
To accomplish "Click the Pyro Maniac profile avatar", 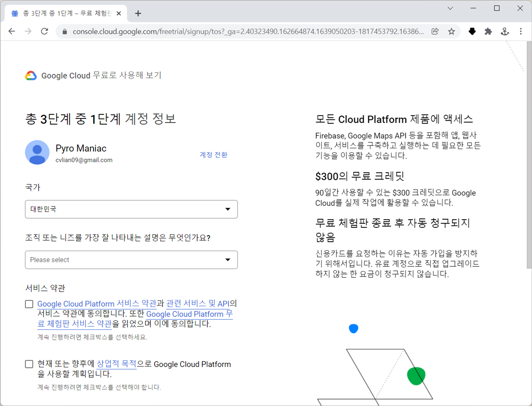I will point(37,152).
